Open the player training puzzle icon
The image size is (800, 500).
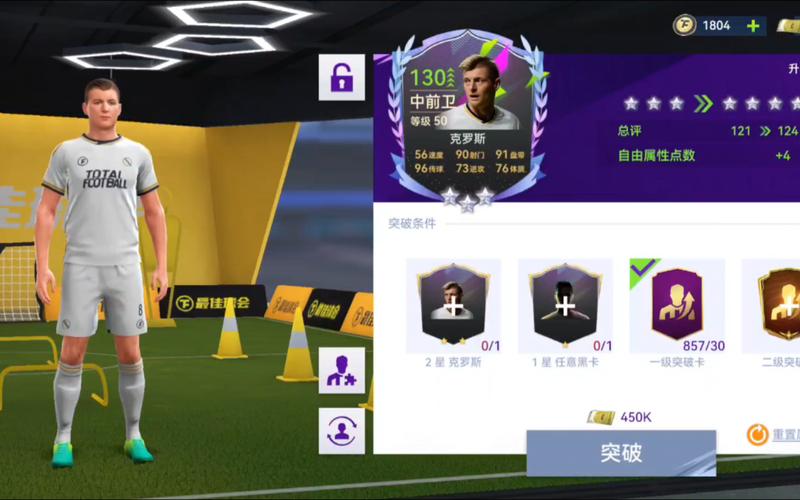tap(342, 371)
